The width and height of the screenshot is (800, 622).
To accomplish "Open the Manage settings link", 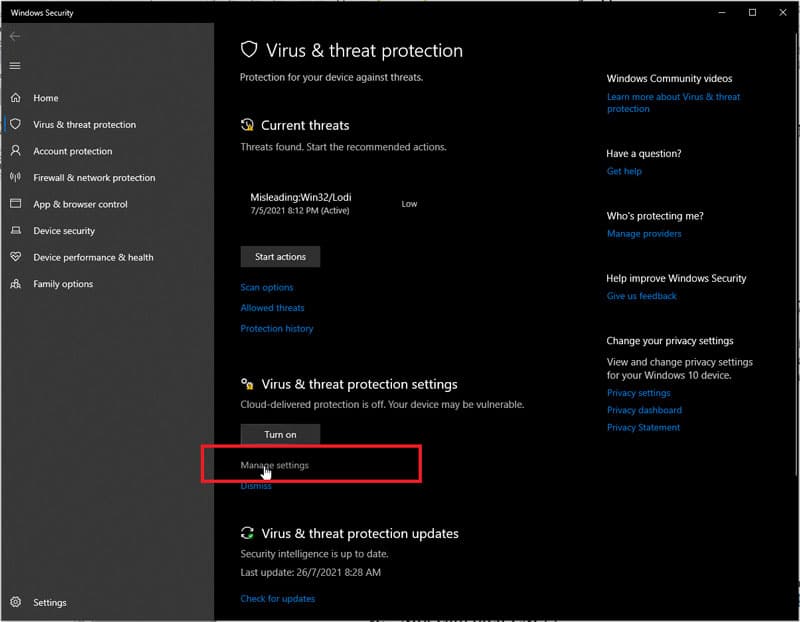I will (274, 465).
